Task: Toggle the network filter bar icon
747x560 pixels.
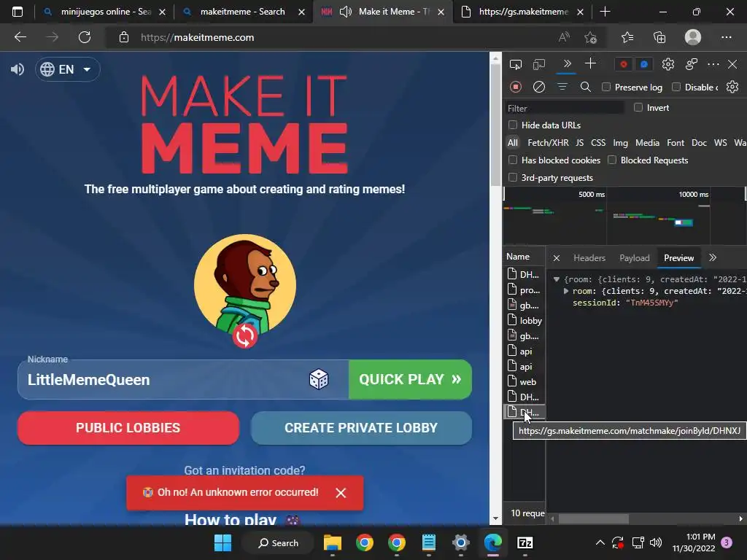Action: 562,87
